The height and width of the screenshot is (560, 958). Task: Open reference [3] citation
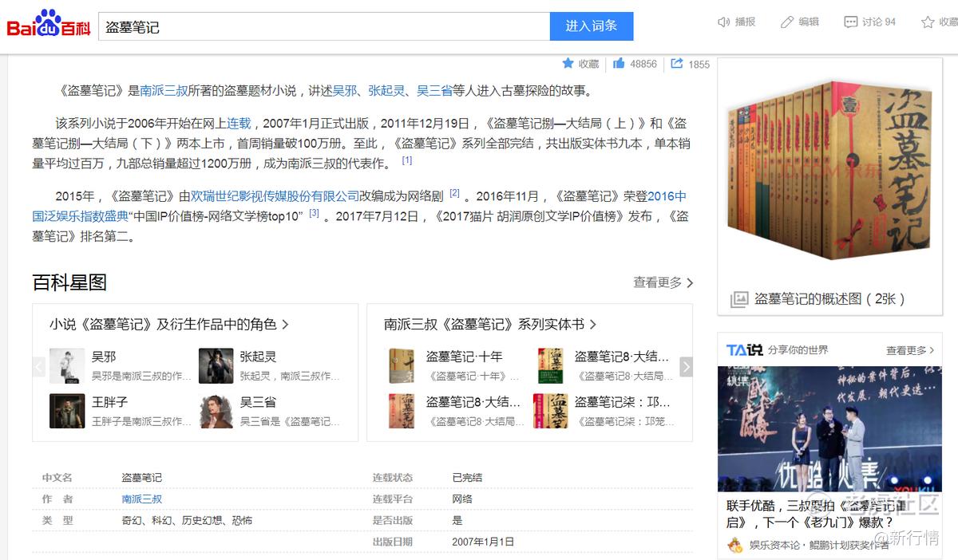[315, 213]
